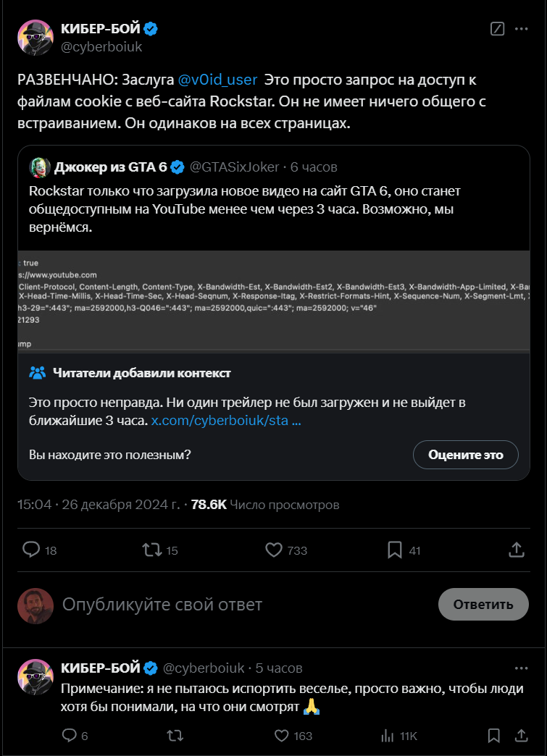Repost the Примечание reply comment

(x=175, y=735)
